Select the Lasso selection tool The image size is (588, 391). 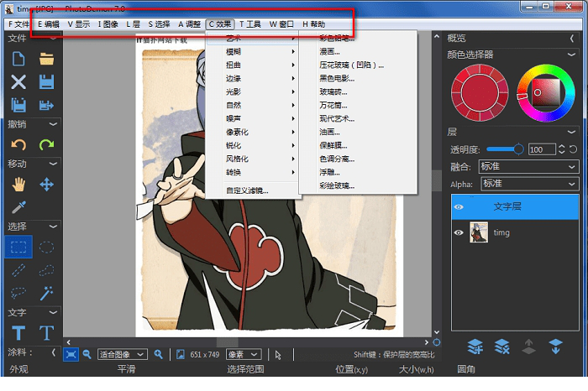[x=18, y=293]
